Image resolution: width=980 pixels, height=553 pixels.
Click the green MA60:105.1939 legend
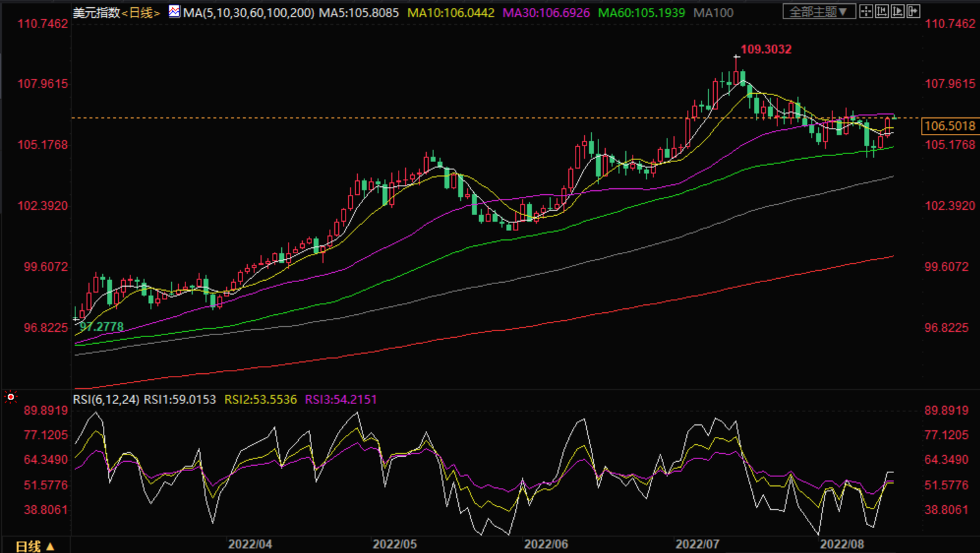click(x=641, y=12)
